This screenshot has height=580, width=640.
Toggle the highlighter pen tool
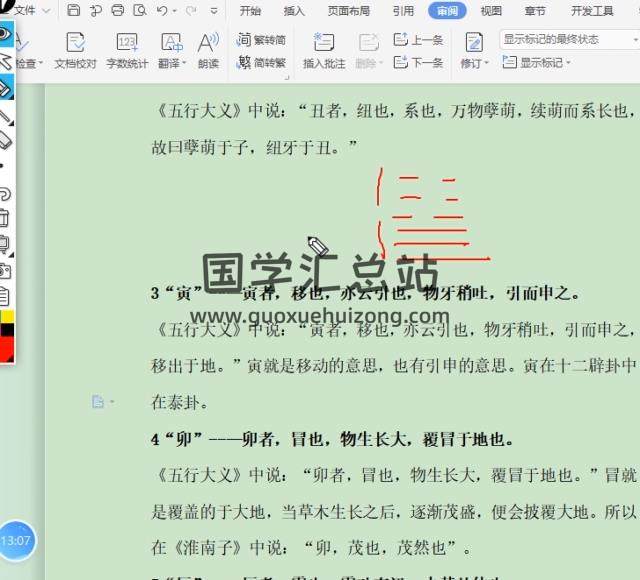pos(5,88)
